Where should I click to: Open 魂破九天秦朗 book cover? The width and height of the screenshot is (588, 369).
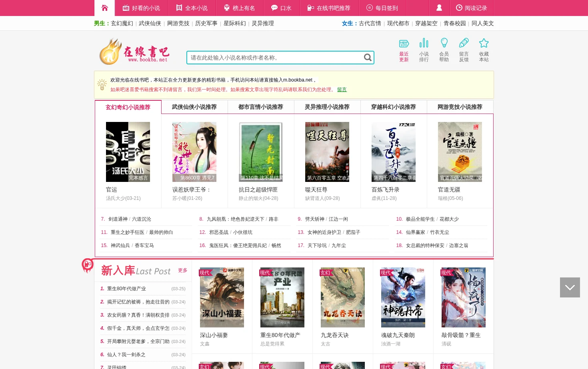point(403,297)
